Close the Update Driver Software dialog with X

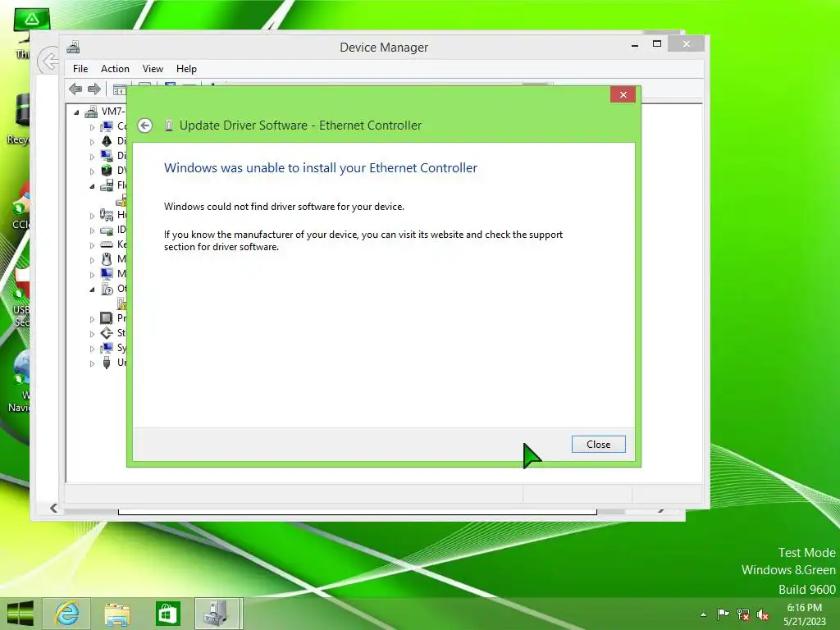click(x=623, y=95)
